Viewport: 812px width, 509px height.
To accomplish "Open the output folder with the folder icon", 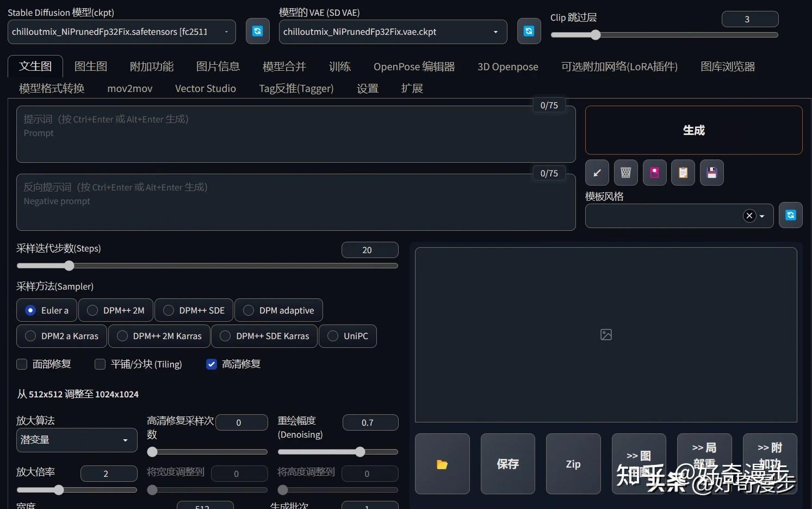I will [x=442, y=464].
